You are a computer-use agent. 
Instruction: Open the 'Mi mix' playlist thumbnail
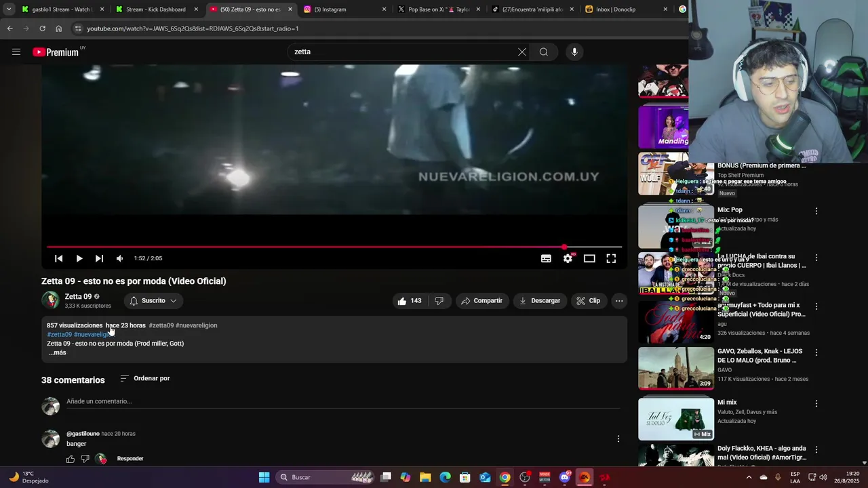pos(676,419)
